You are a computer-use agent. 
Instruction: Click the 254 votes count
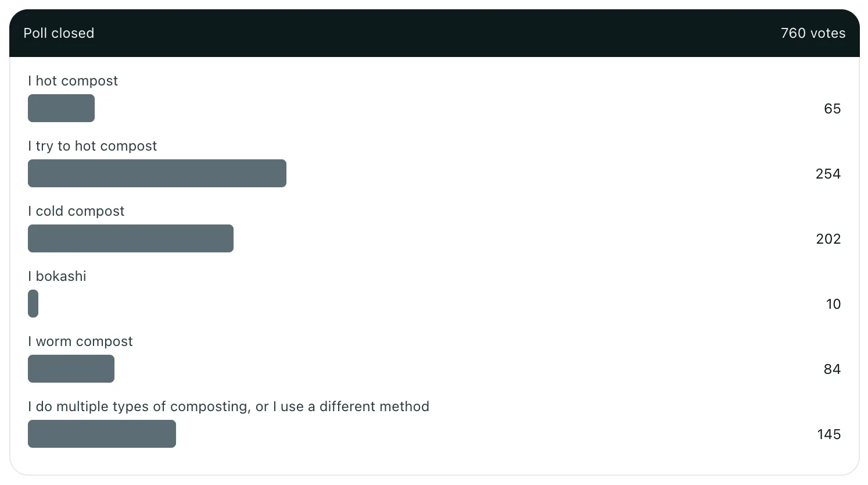click(x=828, y=174)
